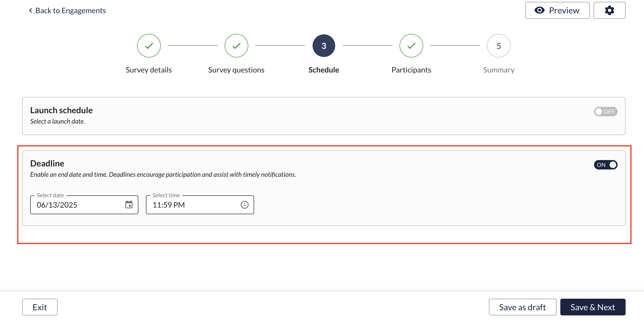Go to the Survey questions step
This screenshot has height=322, width=644.
(x=236, y=46)
